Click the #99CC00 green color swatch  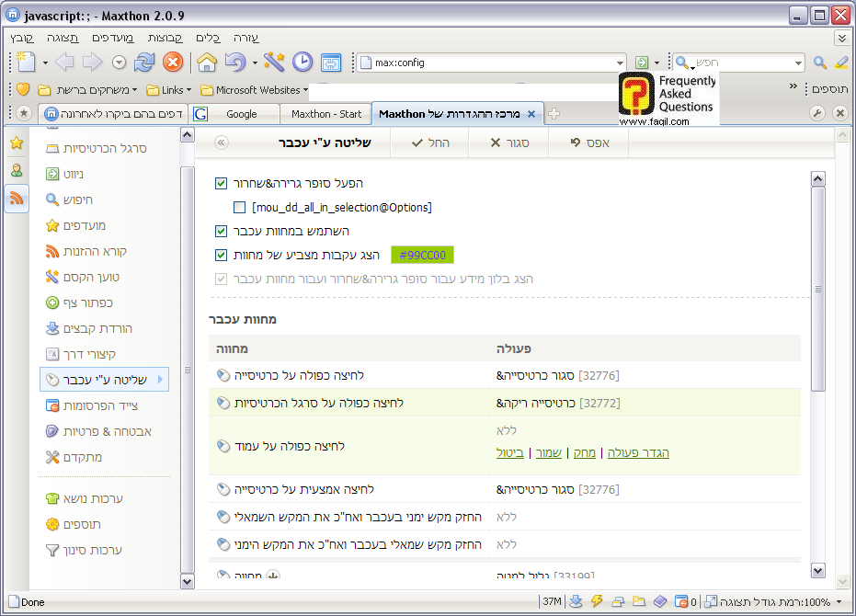click(422, 256)
